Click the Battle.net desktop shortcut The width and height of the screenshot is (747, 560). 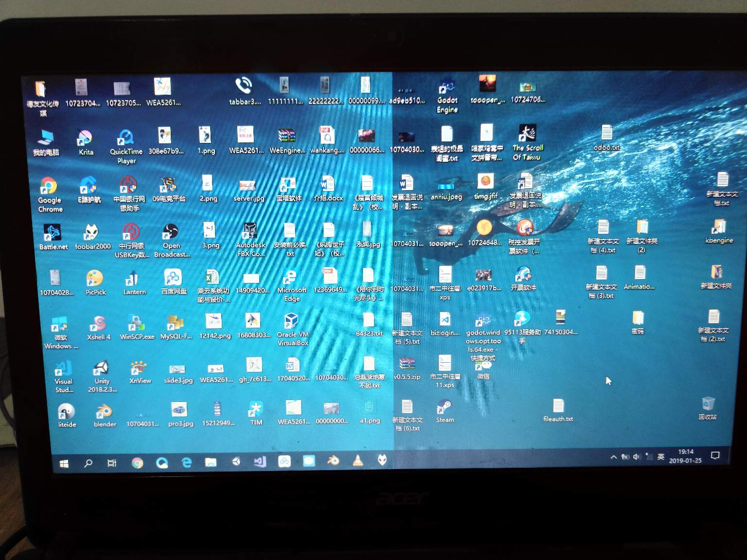click(x=53, y=233)
